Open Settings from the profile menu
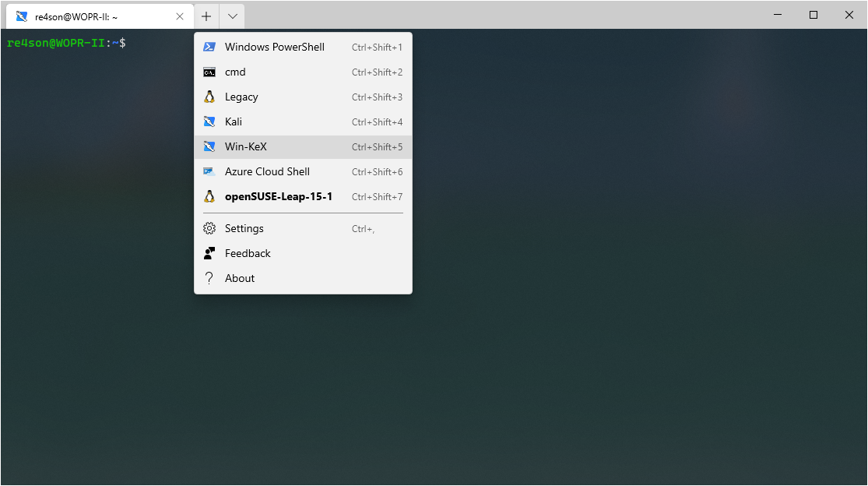The image size is (868, 486). pyautogui.click(x=244, y=227)
